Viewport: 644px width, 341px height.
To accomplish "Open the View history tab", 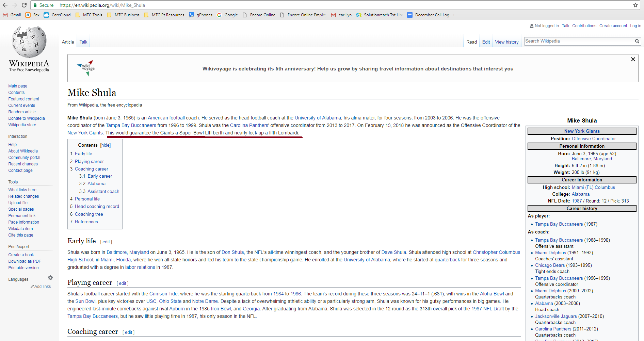I will [x=507, y=42].
